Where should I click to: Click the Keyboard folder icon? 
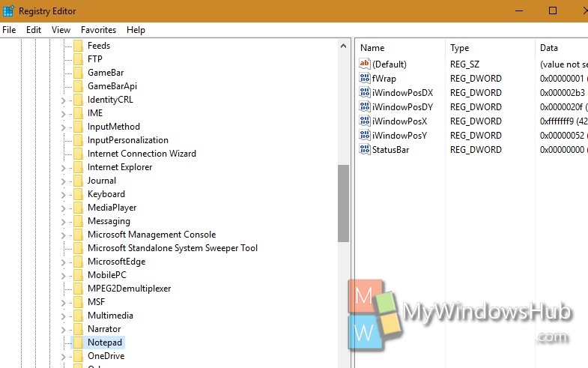(x=78, y=194)
